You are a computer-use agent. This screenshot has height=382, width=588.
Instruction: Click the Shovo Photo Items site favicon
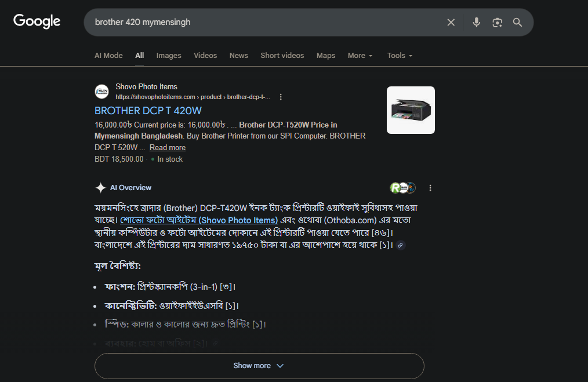point(101,92)
